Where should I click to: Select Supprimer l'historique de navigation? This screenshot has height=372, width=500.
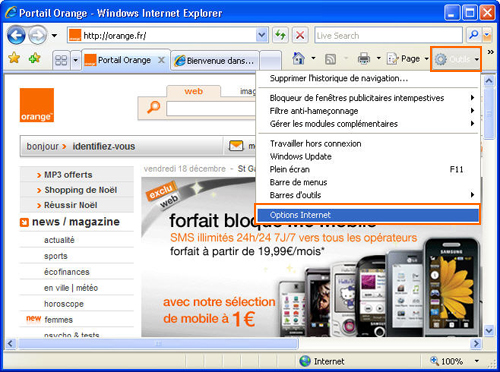coord(368,78)
